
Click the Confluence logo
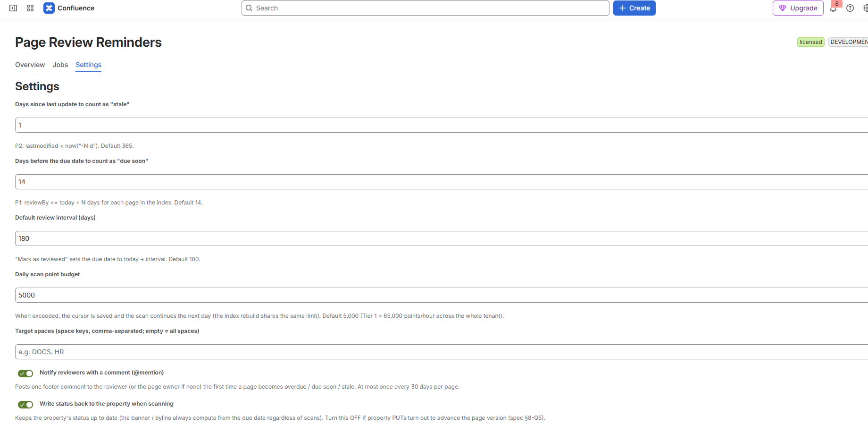pyautogui.click(x=49, y=8)
